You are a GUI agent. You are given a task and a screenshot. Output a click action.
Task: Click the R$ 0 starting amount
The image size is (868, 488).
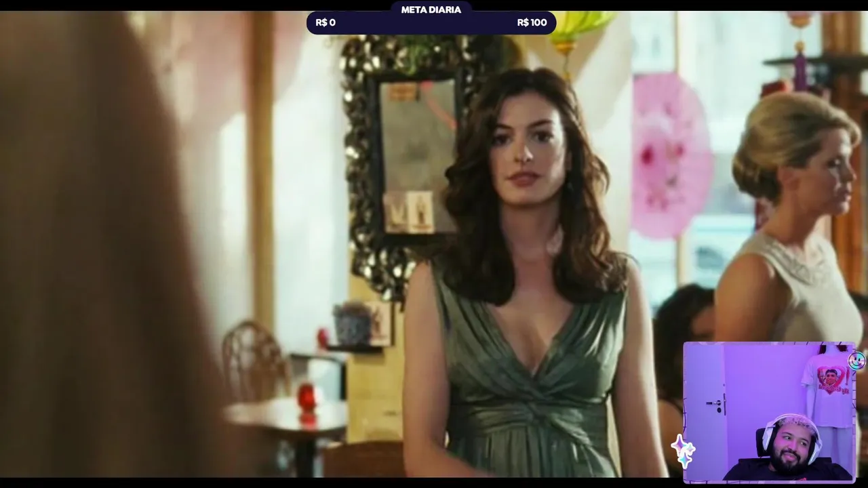[325, 22]
